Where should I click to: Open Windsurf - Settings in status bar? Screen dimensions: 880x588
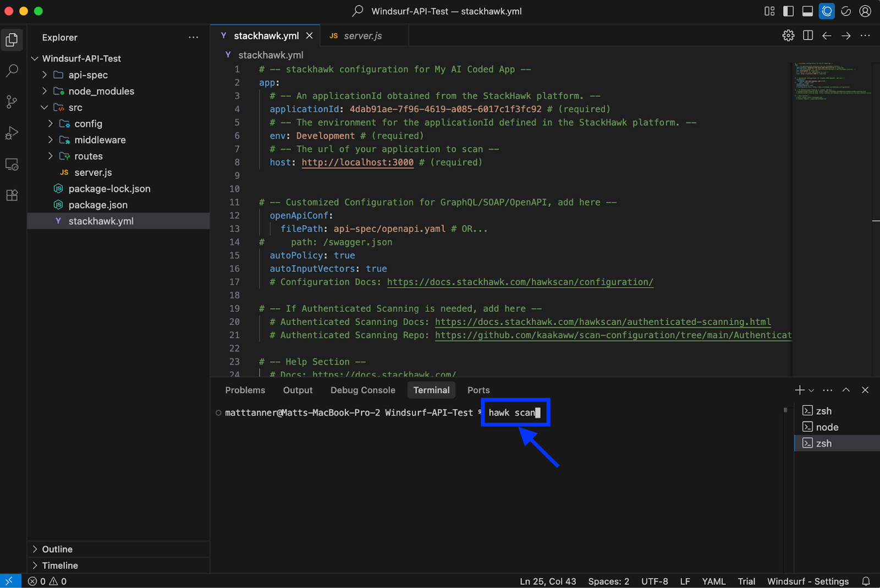pos(808,581)
